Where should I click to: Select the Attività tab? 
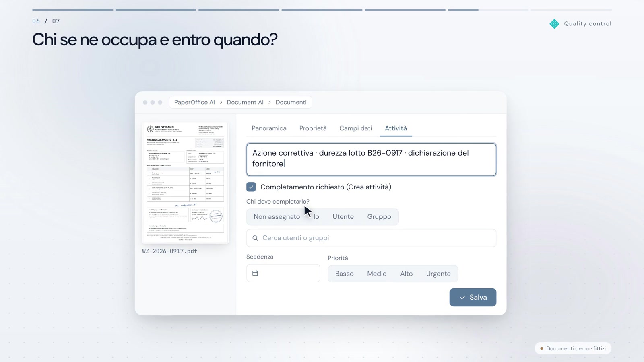[x=396, y=128]
